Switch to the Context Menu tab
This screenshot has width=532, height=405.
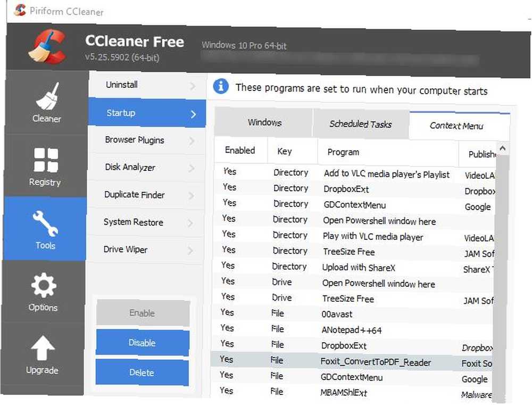[x=460, y=126]
